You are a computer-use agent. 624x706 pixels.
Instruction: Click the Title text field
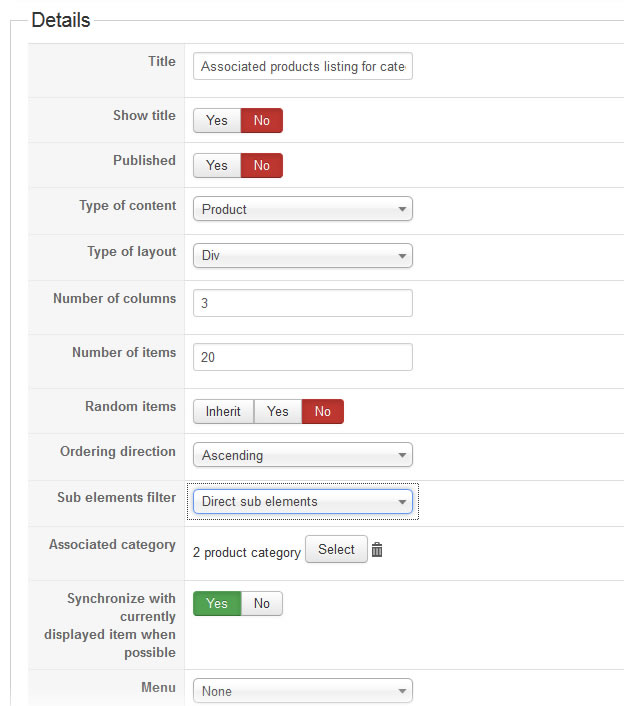[302, 67]
